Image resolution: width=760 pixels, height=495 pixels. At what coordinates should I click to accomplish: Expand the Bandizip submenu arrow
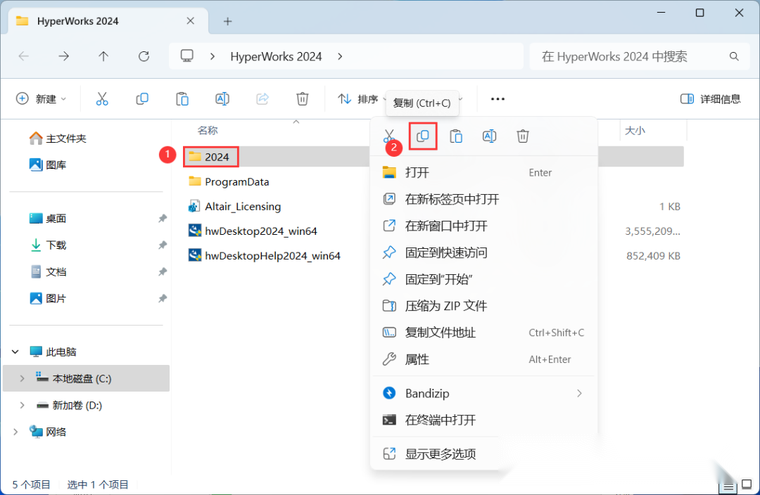579,393
